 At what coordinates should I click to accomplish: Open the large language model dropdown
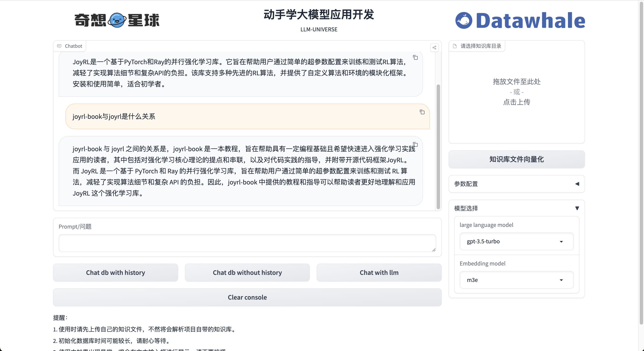pos(517,241)
